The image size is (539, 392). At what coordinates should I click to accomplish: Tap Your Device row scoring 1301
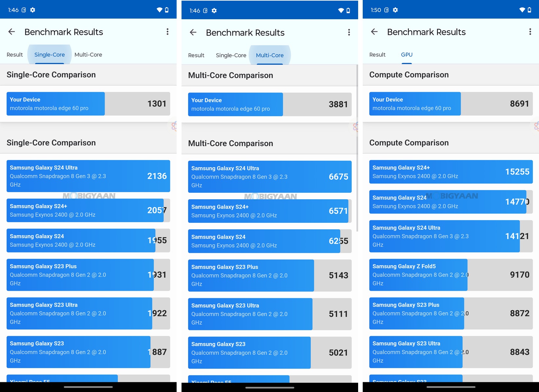coord(88,104)
